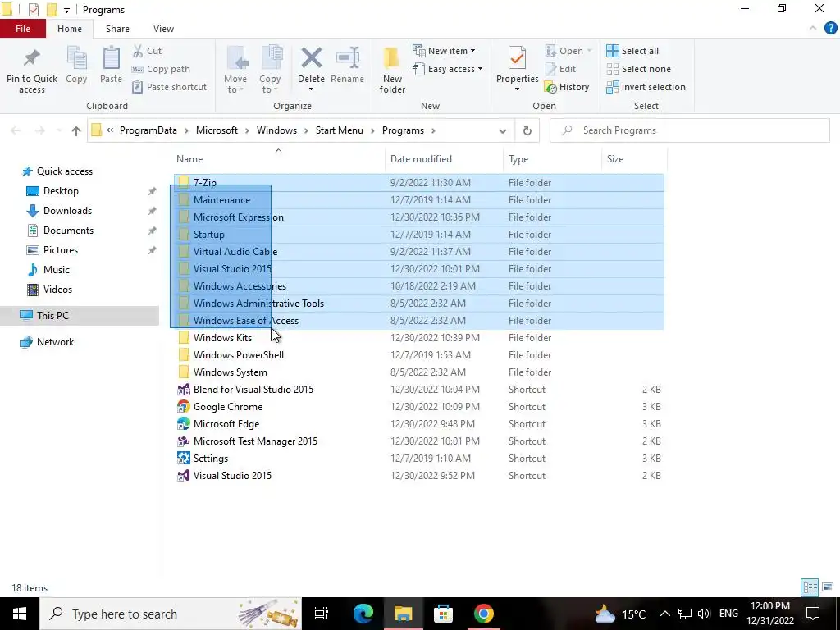Screen dimensions: 840x630
Task: Sort by the Type column header
Action: pyautogui.click(x=552, y=159)
